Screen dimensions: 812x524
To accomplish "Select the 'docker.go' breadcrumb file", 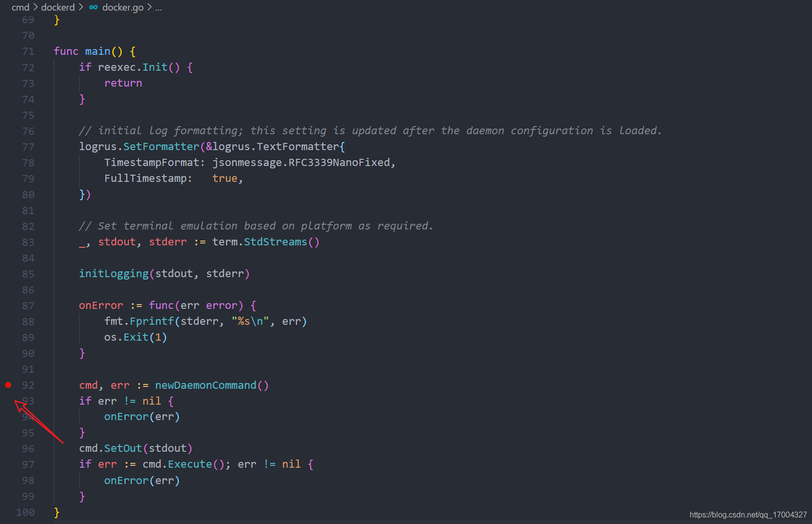I will coord(123,7).
